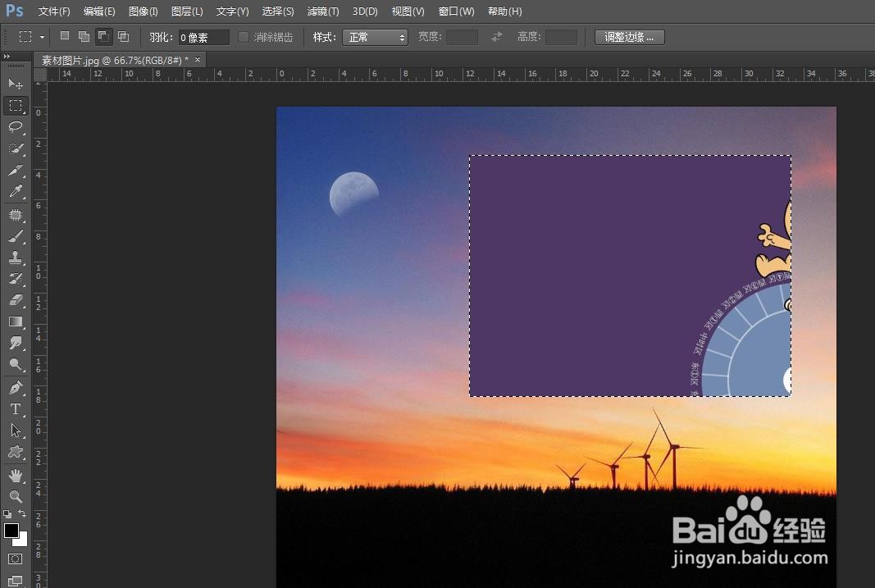Screen dimensions: 875x588
Task: Switch to the 素材图片.jpg document tab
Action: tap(114, 60)
